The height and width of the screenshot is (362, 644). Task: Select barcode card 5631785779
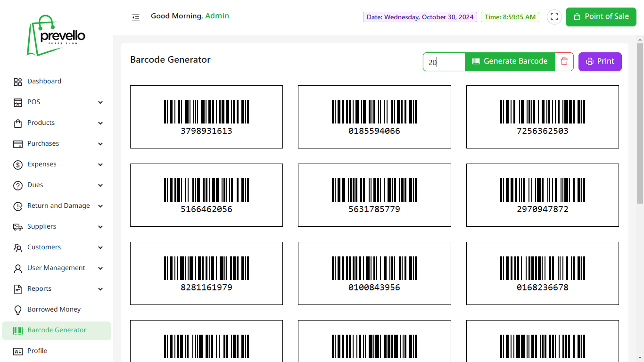coord(374,195)
